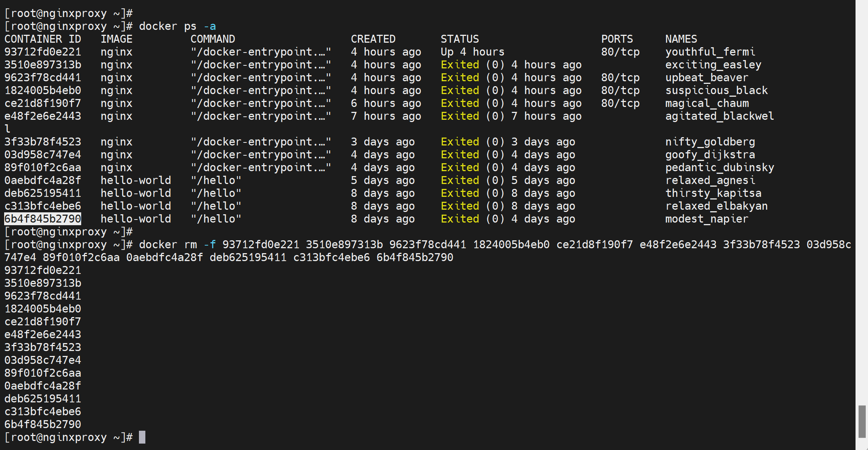
Task: Click the STATUS column header text
Action: (x=459, y=39)
